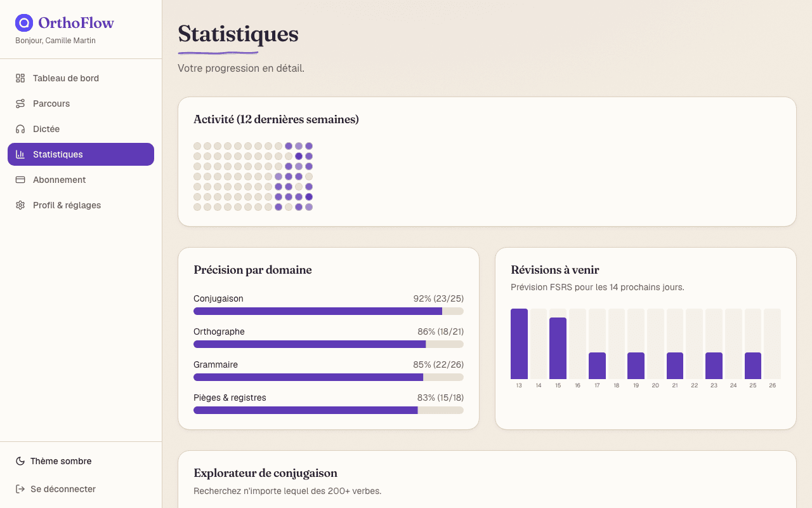Click the logout arrow icon
The image size is (812, 508).
(20, 489)
